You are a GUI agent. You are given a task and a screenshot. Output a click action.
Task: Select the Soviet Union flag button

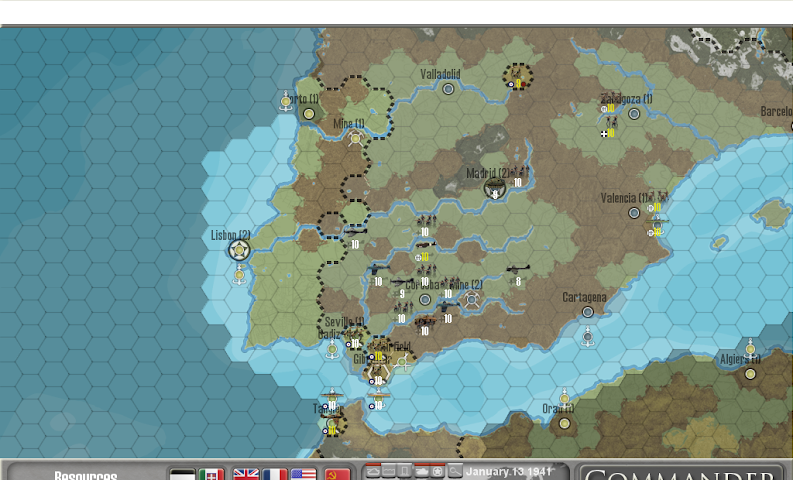coord(337,474)
